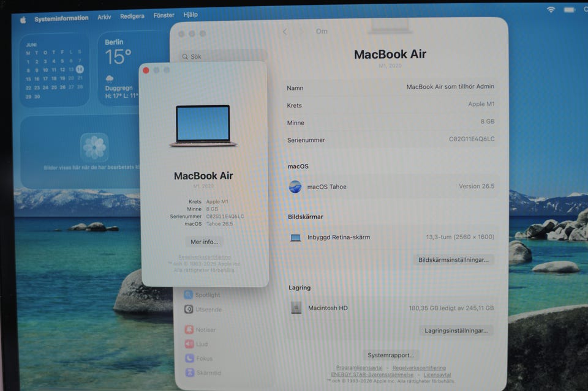This screenshot has width=588, height=391.
Task: Click the serial number C02G11E4Q6LC in settings
Action: [472, 139]
